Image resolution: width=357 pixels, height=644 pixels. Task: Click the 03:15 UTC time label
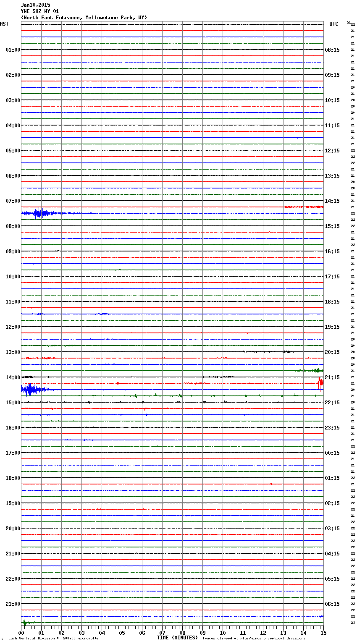(x=332, y=529)
